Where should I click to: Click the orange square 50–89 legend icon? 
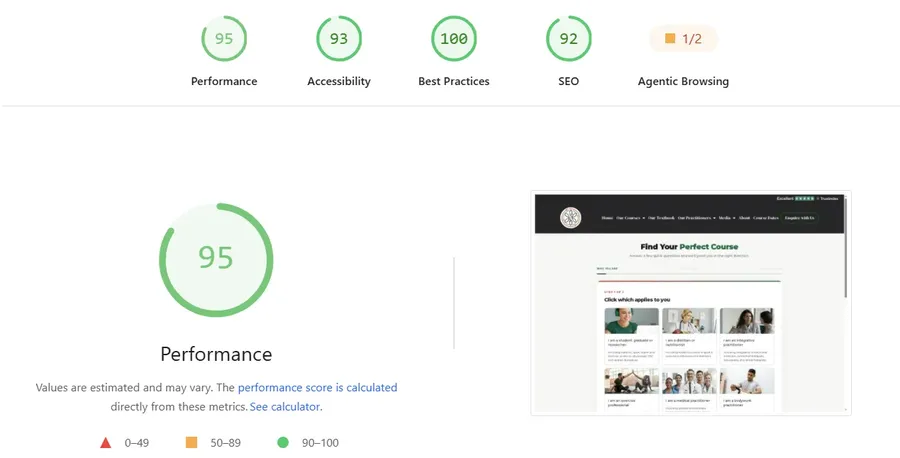192,442
